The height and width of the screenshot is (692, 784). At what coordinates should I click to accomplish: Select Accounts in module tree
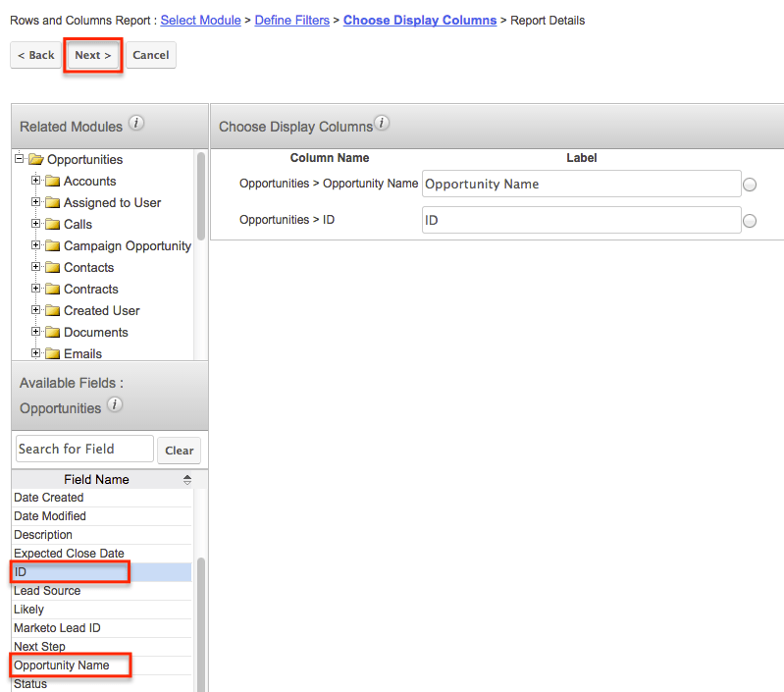(90, 181)
